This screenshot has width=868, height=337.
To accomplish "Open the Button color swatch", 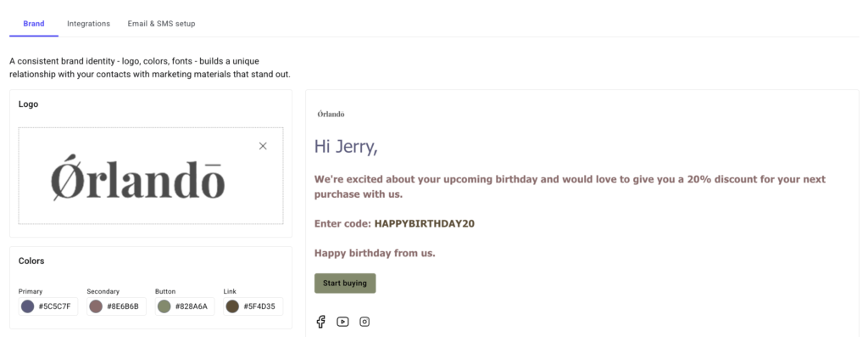I will [x=164, y=306].
